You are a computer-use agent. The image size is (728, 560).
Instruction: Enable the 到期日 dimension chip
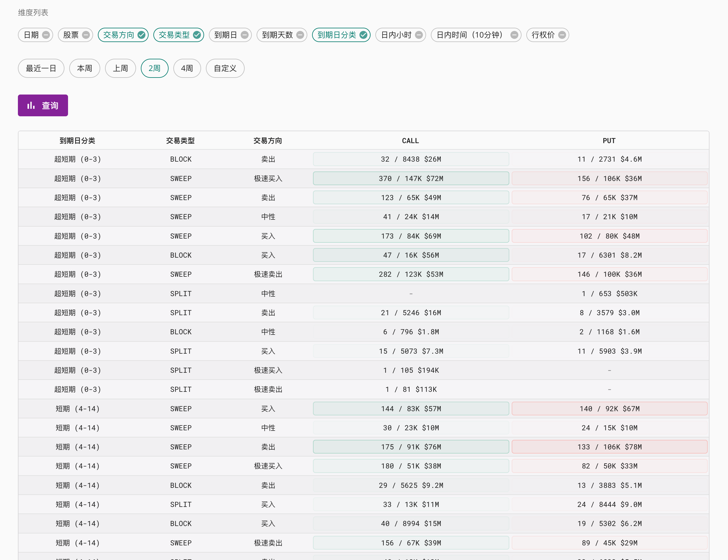click(x=230, y=35)
